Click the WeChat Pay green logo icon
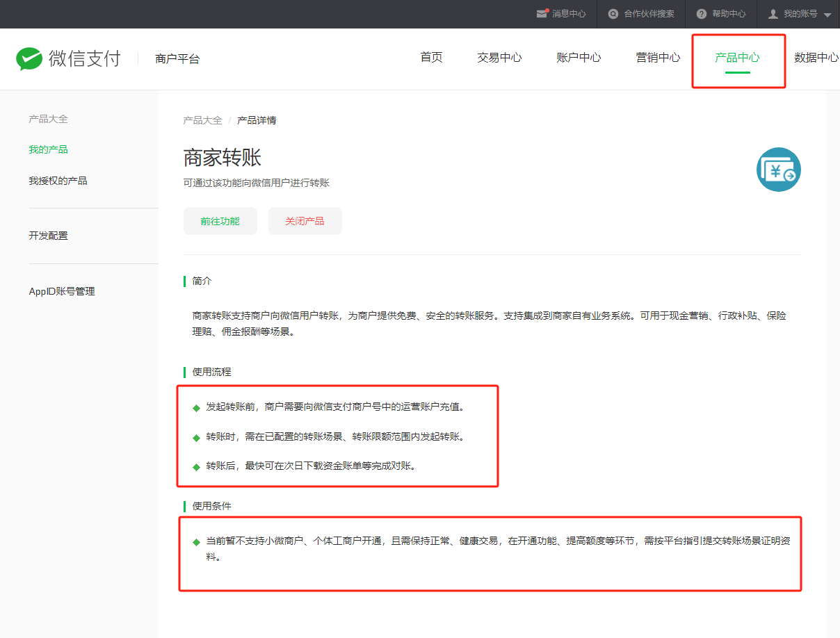This screenshot has width=840, height=638. (x=29, y=59)
